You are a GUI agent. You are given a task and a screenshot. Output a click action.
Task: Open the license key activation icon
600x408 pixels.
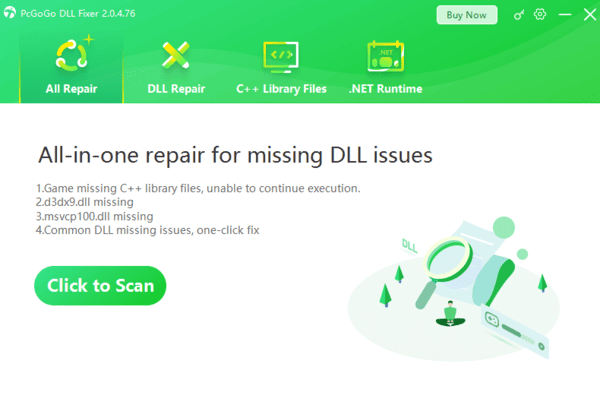pyautogui.click(x=519, y=15)
